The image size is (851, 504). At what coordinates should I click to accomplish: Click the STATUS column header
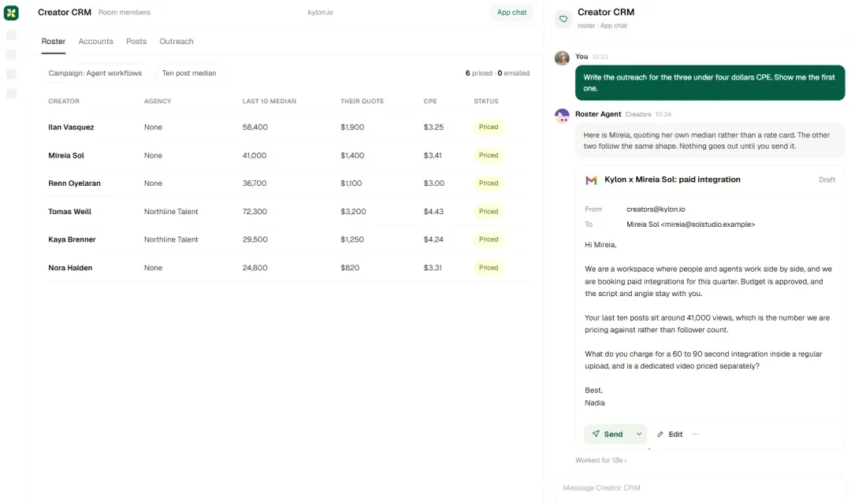coord(485,102)
